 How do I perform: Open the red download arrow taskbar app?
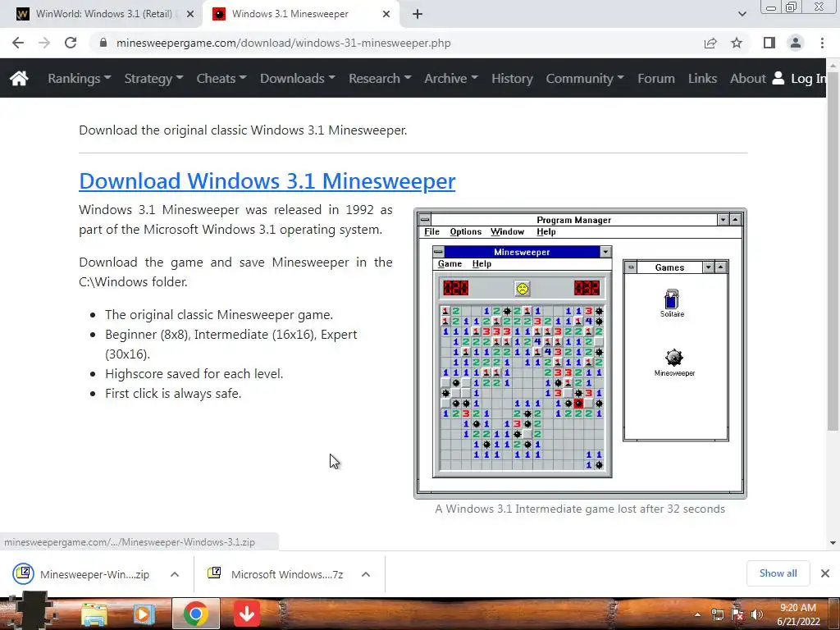pos(246,614)
